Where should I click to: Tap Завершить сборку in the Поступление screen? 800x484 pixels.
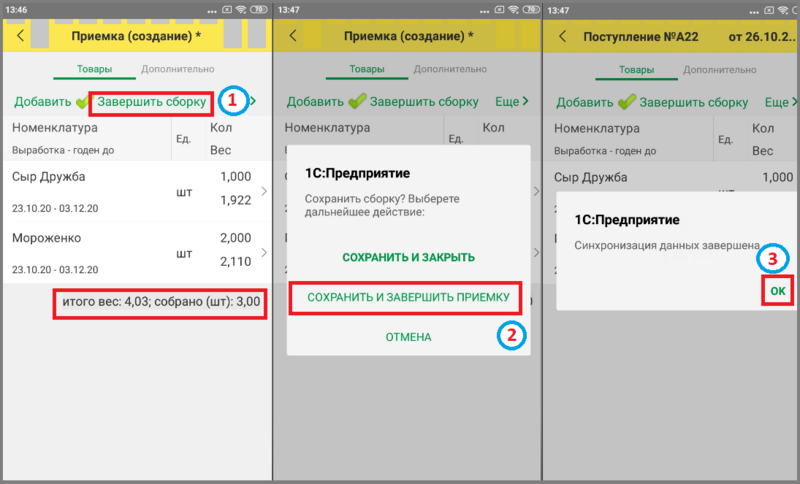pos(693,103)
